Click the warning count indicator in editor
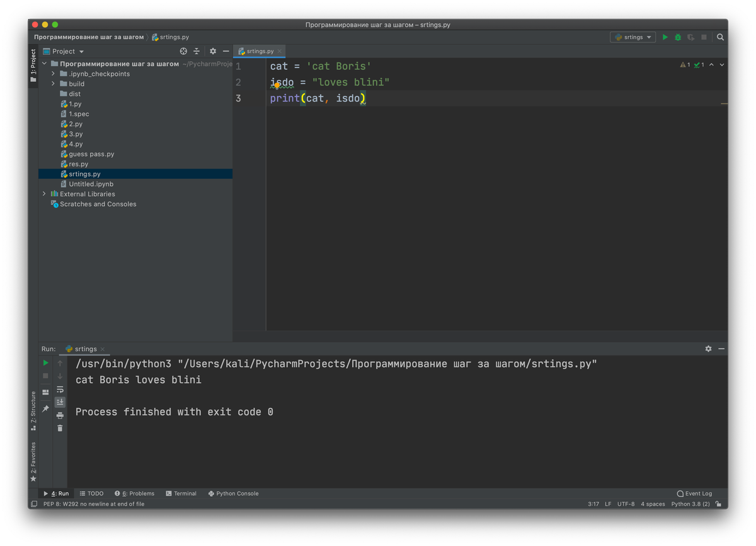The image size is (756, 546). 685,65
